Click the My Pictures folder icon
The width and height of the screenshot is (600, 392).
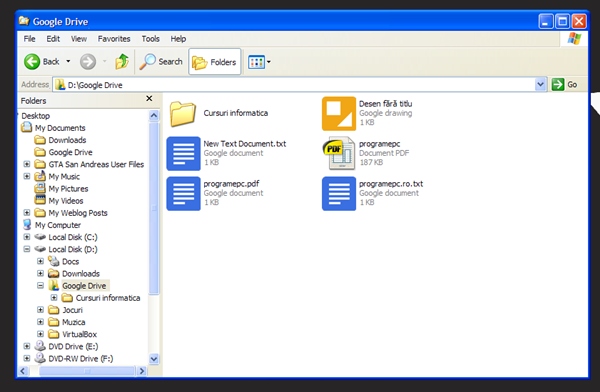point(40,188)
